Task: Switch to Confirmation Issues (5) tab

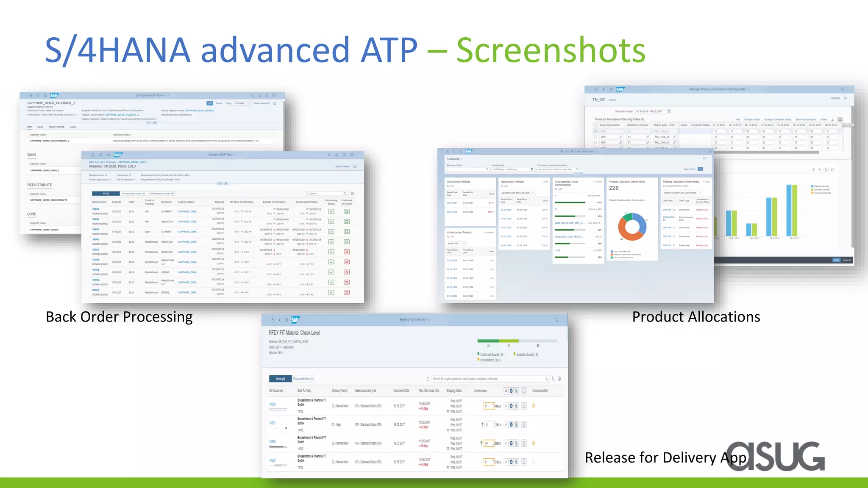Action: 161,194
